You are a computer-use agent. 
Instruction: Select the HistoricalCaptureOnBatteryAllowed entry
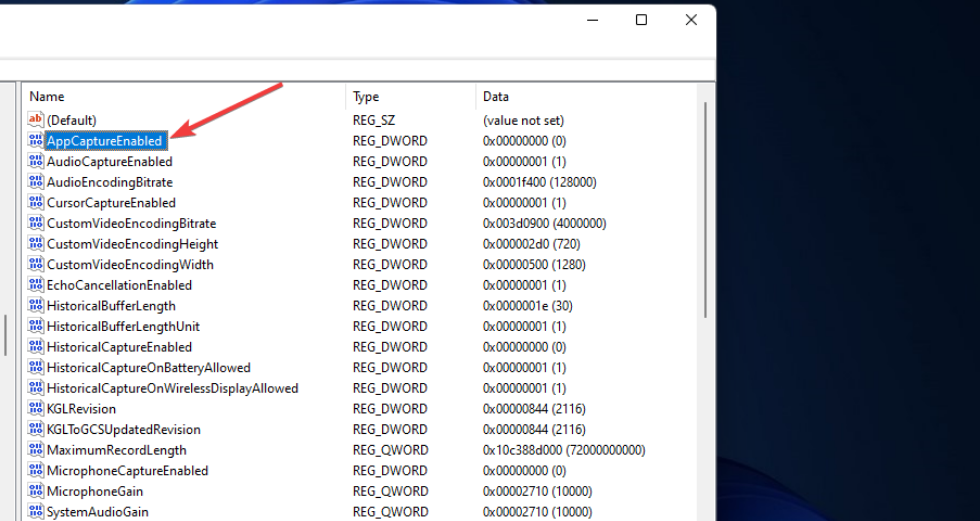click(148, 368)
